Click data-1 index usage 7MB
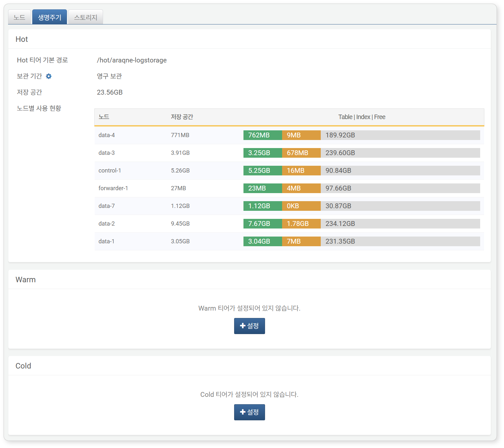This screenshot has width=504, height=448. (301, 241)
